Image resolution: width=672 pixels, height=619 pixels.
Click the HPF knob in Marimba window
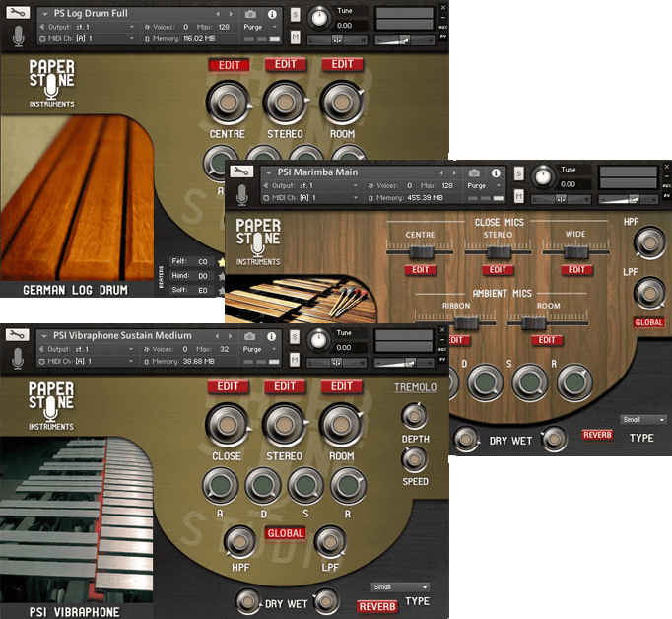pyautogui.click(x=649, y=243)
